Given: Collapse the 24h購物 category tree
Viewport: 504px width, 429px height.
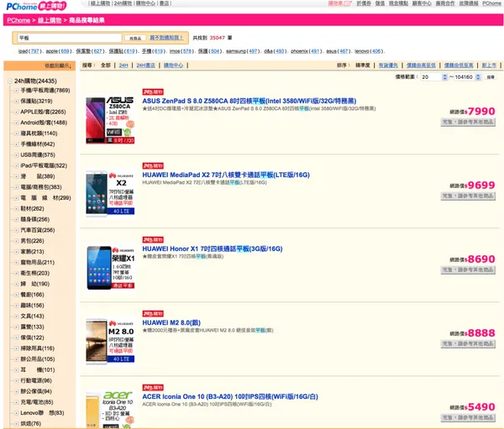Looking at the screenshot, I should pyautogui.click(x=9, y=80).
